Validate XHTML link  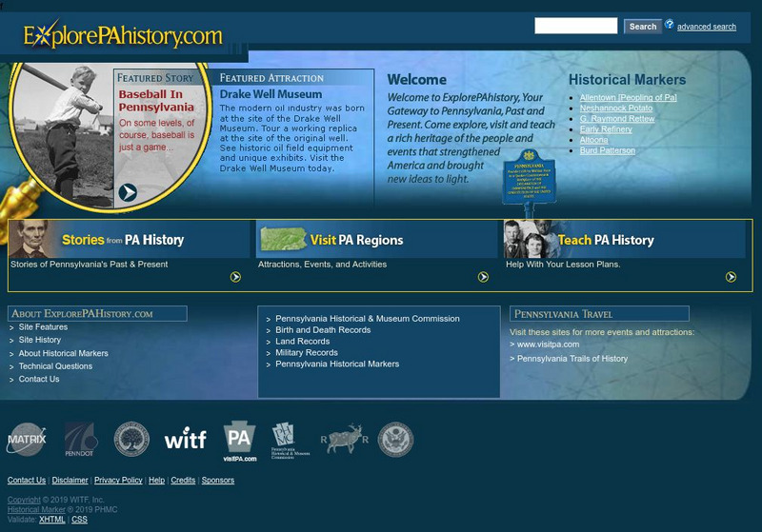click(52, 520)
